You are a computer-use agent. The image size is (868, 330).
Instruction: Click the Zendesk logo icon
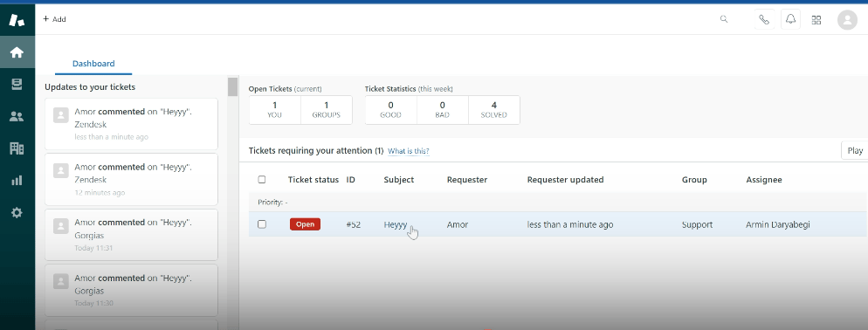pyautogui.click(x=17, y=20)
